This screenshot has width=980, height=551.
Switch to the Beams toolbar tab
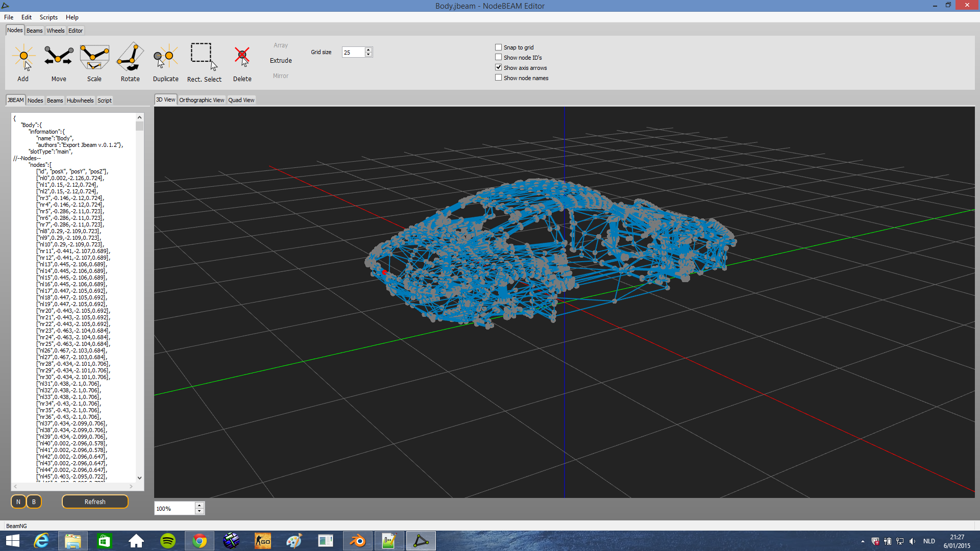[35, 31]
